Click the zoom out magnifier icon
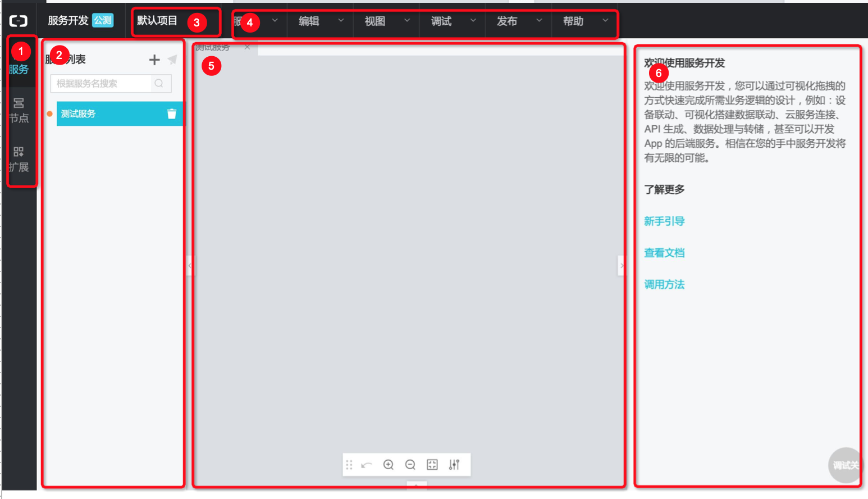The width and height of the screenshot is (868, 499). point(410,465)
